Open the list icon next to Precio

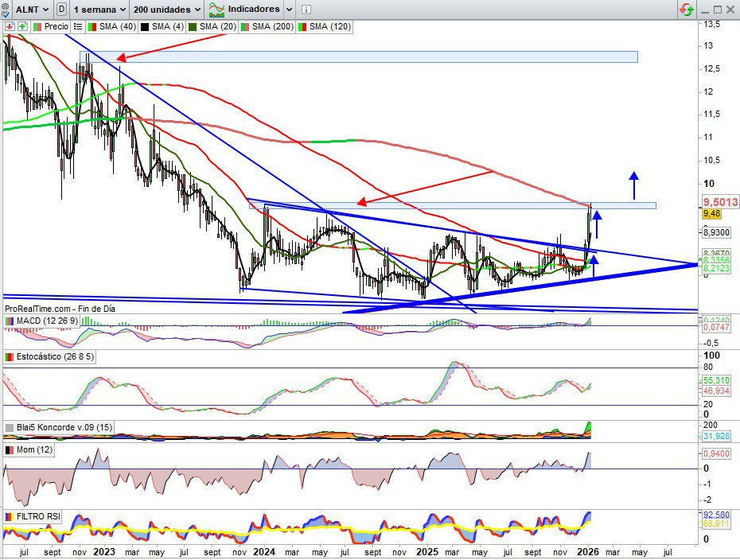tap(78, 26)
